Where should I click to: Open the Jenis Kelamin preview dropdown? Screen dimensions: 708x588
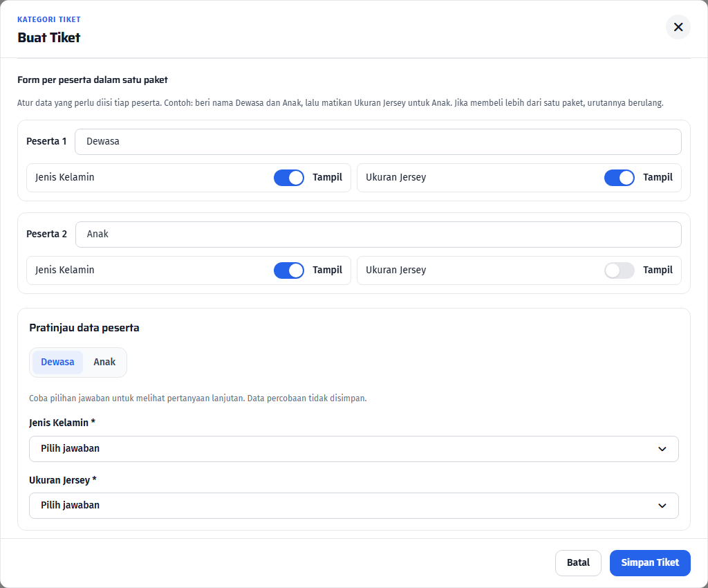pos(353,448)
